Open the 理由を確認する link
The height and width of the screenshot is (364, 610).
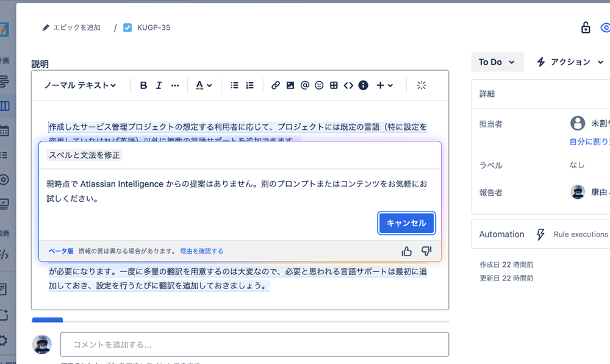[x=201, y=251]
